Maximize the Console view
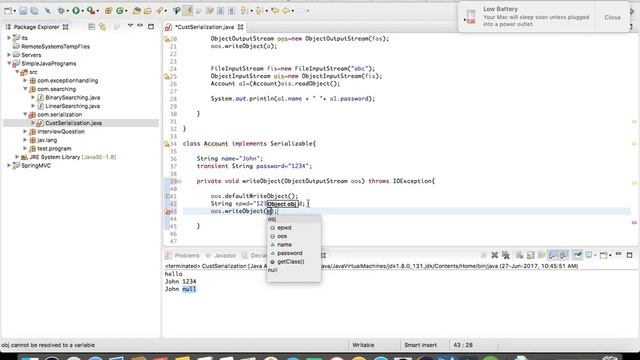Viewport: 640px width, 360px height. point(629,255)
